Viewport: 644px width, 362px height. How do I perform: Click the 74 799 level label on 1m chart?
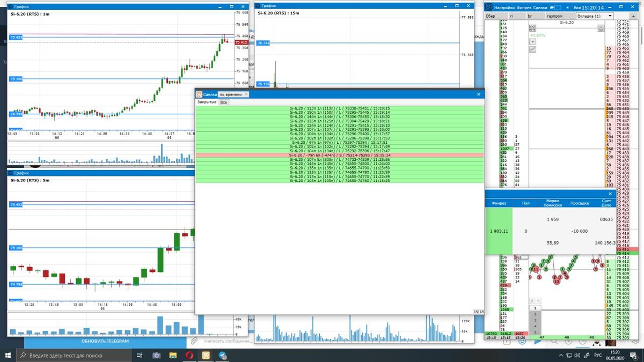pyautogui.click(x=16, y=114)
